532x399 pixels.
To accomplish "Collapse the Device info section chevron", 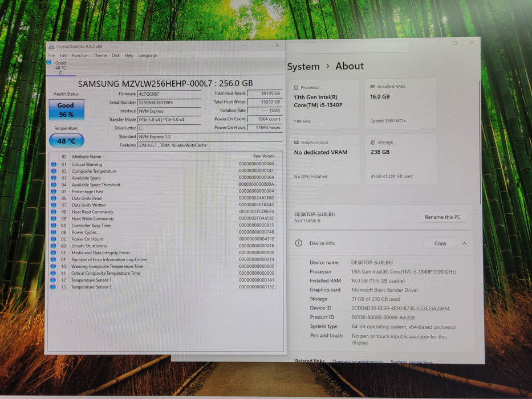I will [465, 243].
